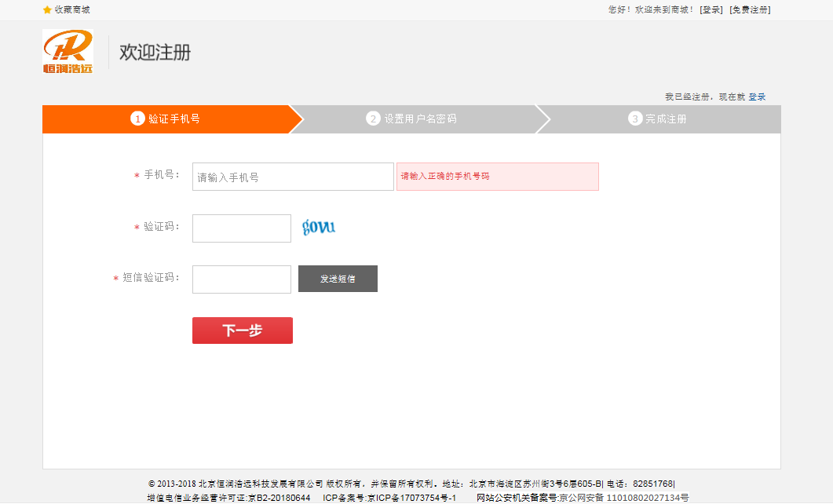The height and width of the screenshot is (504, 833).
Task: Select the 验证手机号 step tab
Action: pyautogui.click(x=174, y=119)
